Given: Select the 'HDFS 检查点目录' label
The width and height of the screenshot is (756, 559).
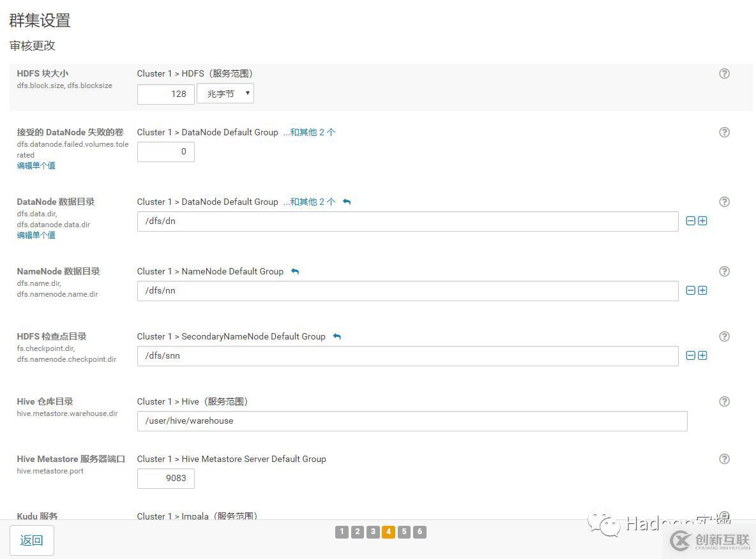Looking at the screenshot, I should [x=52, y=336].
